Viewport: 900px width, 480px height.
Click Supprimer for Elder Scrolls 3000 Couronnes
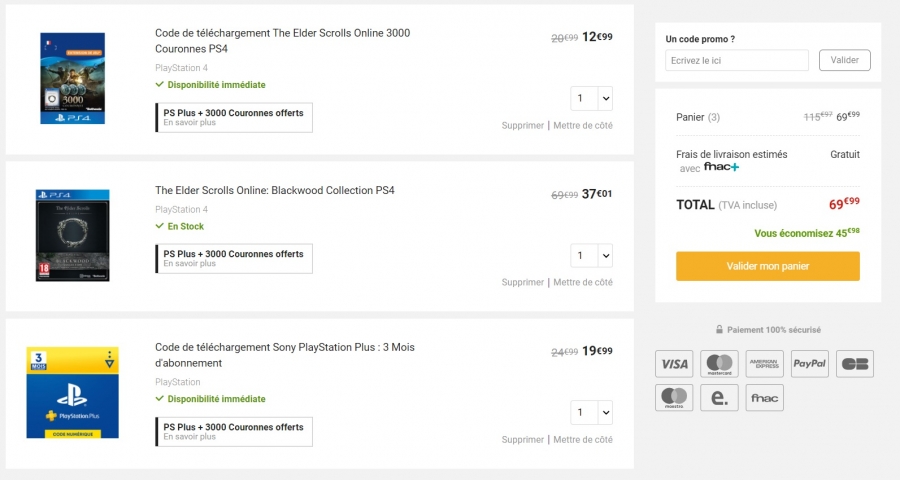[x=522, y=125]
